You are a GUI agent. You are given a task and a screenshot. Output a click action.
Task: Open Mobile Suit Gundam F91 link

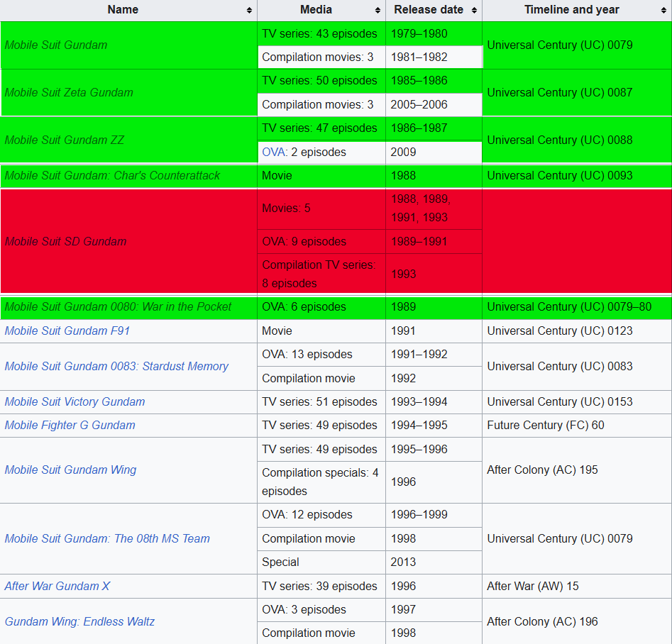(x=67, y=331)
